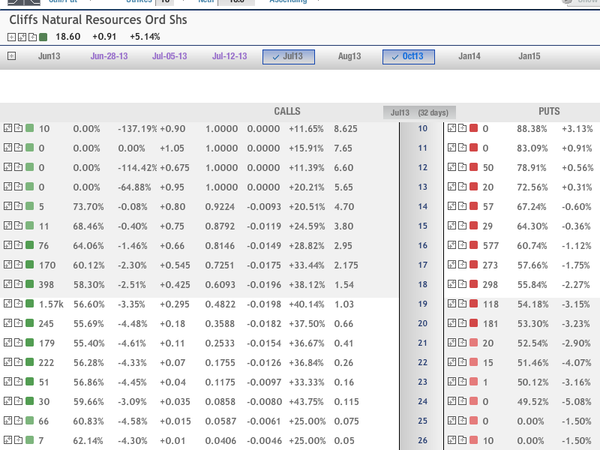This screenshot has width=600, height=450.
Task: Click the put volume value 577
Action: tap(491, 246)
